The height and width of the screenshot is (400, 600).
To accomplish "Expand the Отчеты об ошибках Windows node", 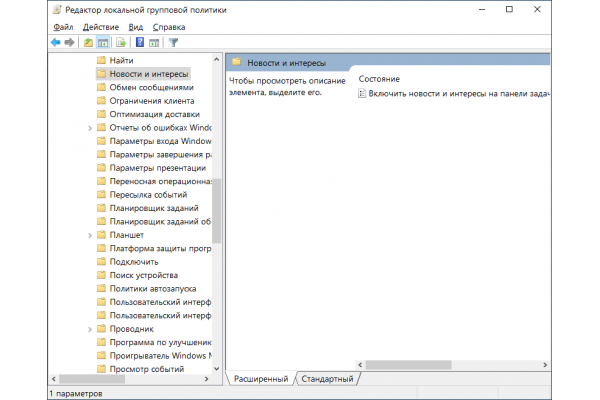I will 90,128.
